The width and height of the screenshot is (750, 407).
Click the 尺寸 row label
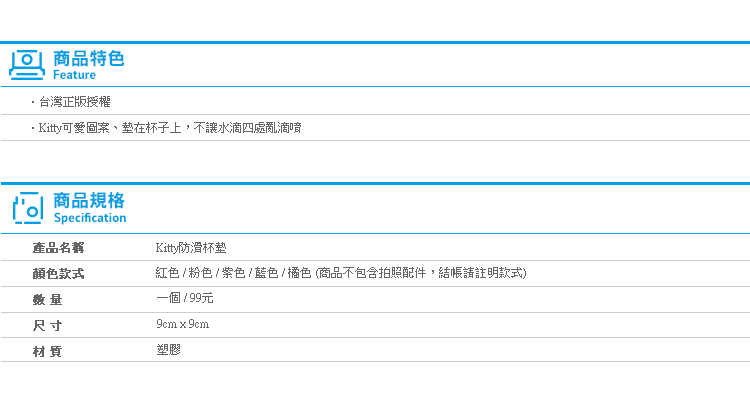coord(47,325)
